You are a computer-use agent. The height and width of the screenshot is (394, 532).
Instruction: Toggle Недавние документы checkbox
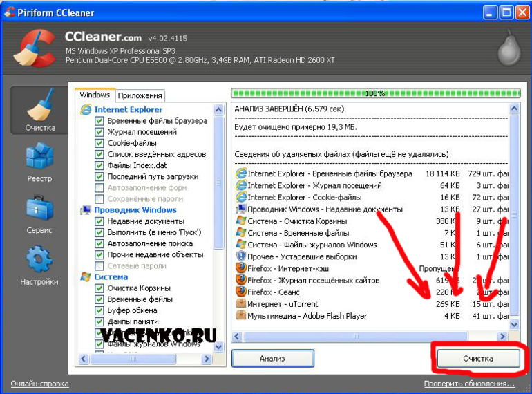click(99, 221)
